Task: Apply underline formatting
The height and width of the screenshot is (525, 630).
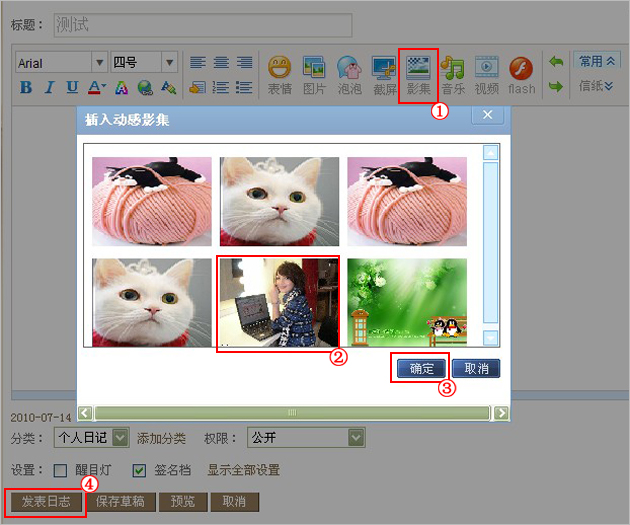Action: tap(72, 87)
